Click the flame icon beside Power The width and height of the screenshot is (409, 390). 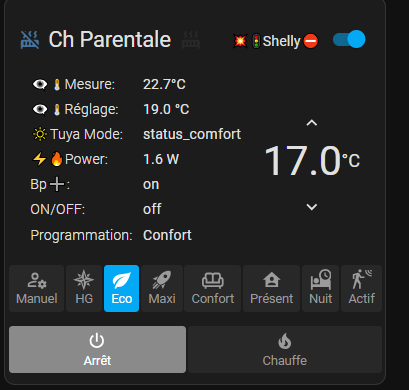pyautogui.click(x=57, y=159)
